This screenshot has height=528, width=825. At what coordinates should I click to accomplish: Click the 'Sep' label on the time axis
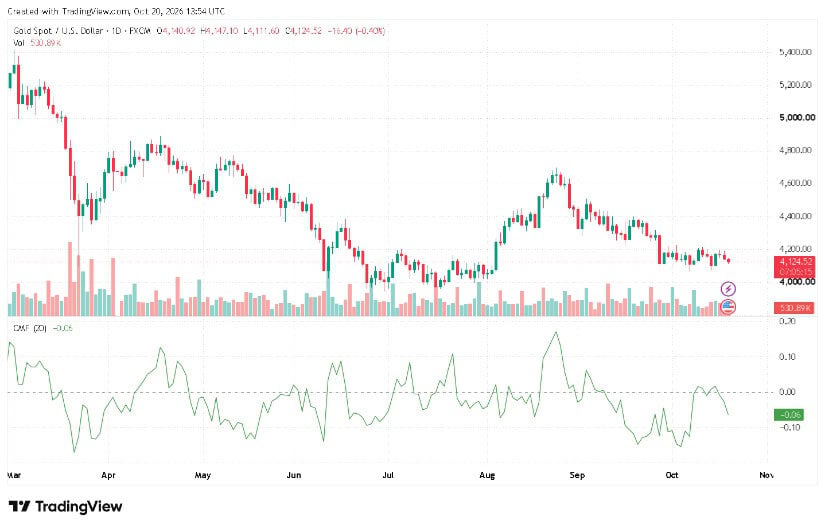(577, 475)
